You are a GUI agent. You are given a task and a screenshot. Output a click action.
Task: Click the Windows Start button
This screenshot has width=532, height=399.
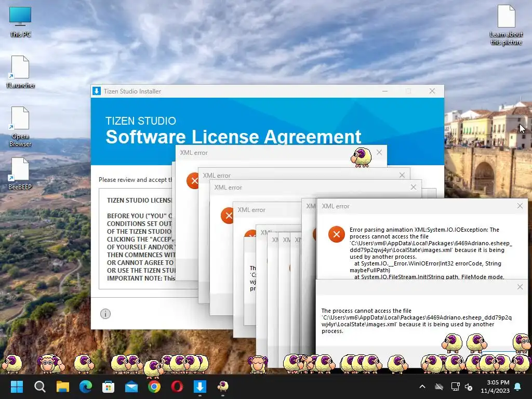(x=17, y=387)
